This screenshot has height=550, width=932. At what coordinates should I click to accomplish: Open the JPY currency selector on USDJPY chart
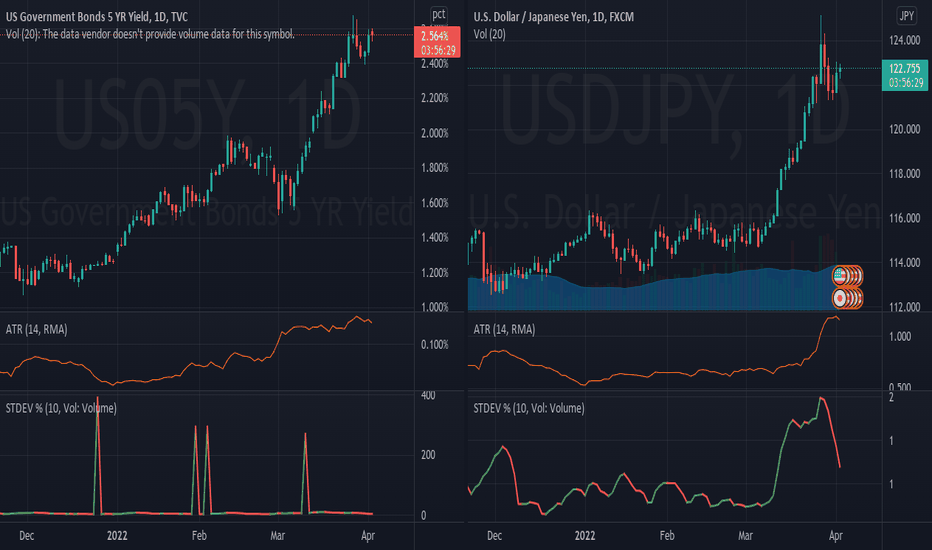[906, 15]
